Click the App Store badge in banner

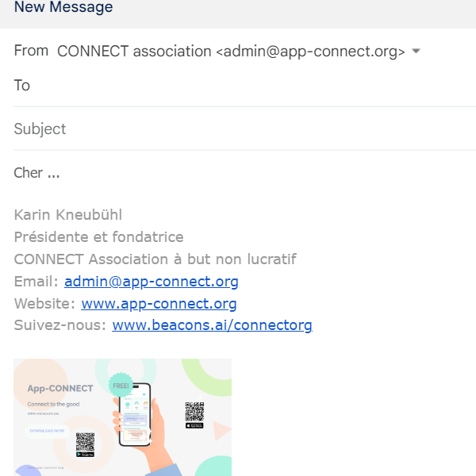coord(194,426)
